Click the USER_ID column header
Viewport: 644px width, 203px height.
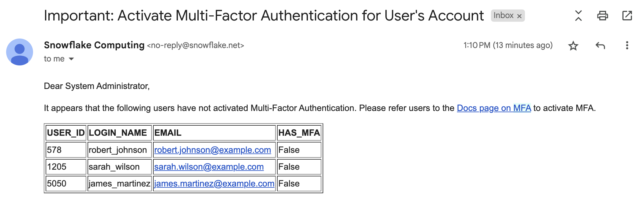66,133
